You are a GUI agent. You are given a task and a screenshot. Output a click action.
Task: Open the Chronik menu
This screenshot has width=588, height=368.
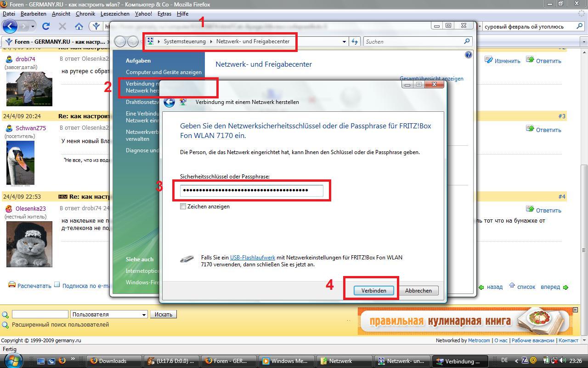[85, 14]
